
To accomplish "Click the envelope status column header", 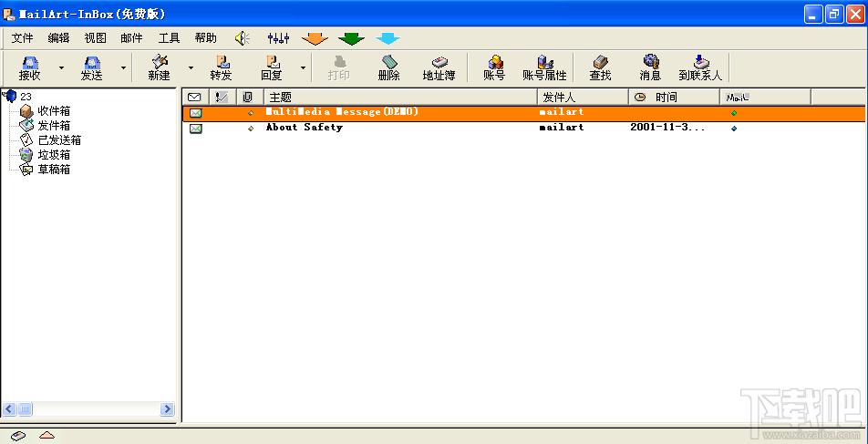I will tap(195, 98).
